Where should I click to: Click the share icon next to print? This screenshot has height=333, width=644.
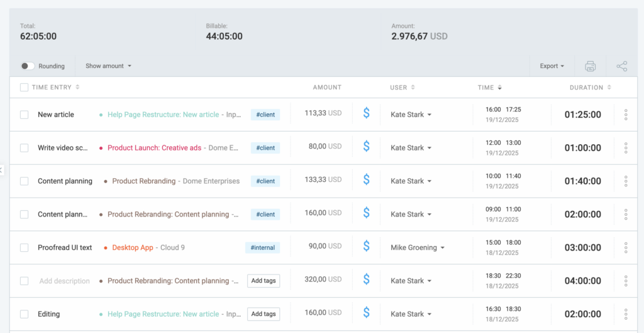(621, 66)
